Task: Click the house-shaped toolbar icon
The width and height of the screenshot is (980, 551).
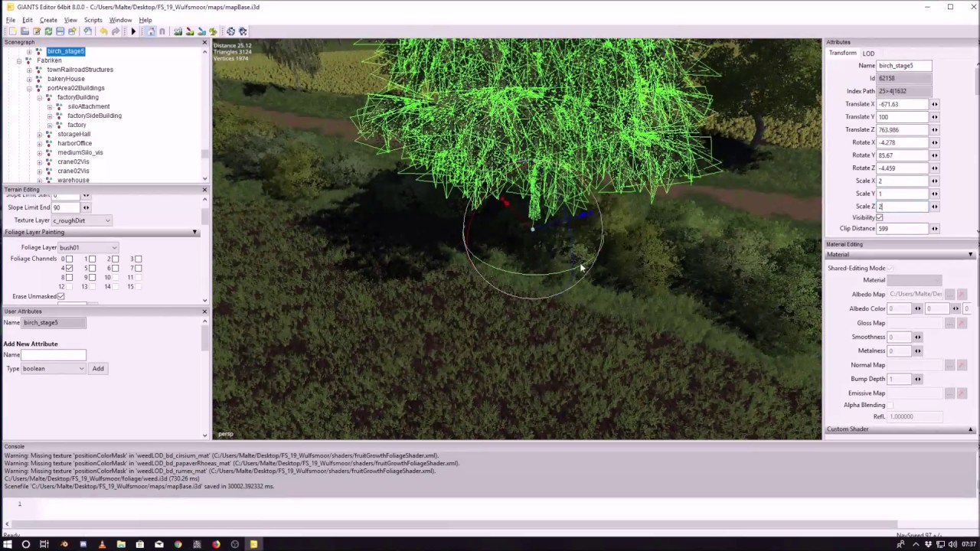Action: coord(151,31)
